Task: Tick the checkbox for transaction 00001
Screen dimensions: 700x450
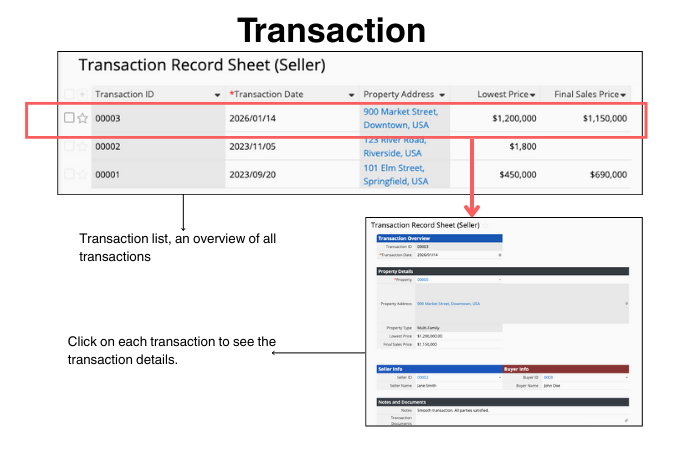Action: tap(69, 174)
